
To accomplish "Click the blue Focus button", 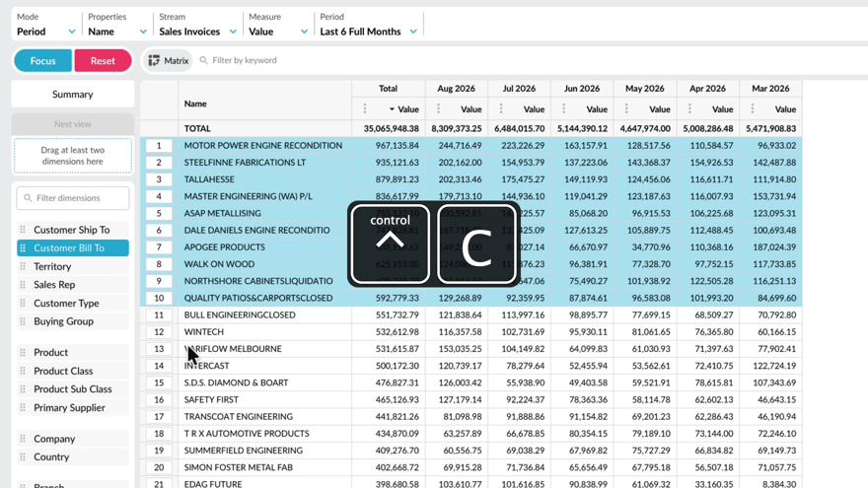I will (43, 61).
